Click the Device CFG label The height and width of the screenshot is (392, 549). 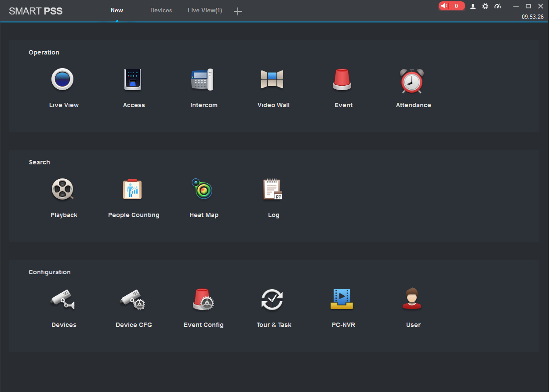tap(134, 325)
